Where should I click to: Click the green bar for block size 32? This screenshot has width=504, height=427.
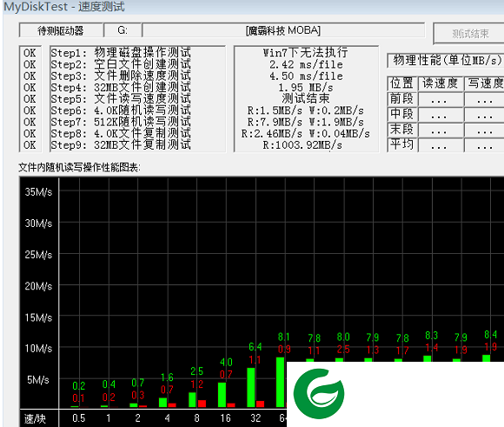click(251, 387)
